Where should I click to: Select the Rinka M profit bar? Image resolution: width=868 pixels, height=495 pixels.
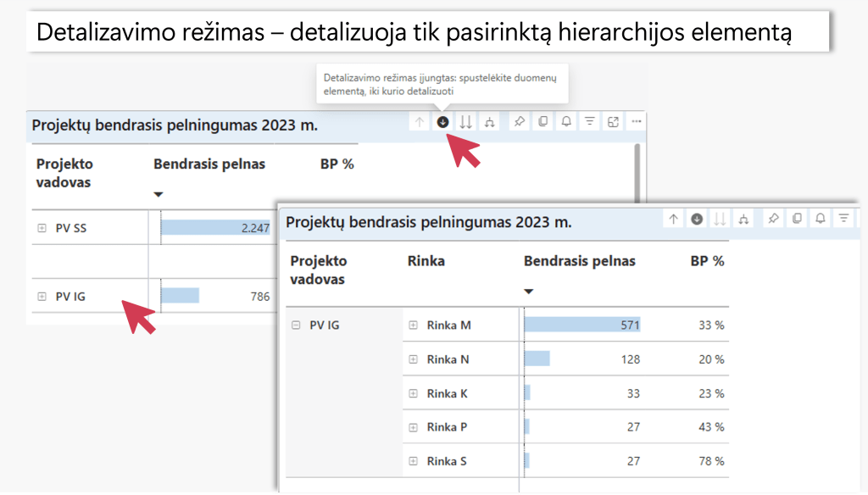click(x=581, y=325)
